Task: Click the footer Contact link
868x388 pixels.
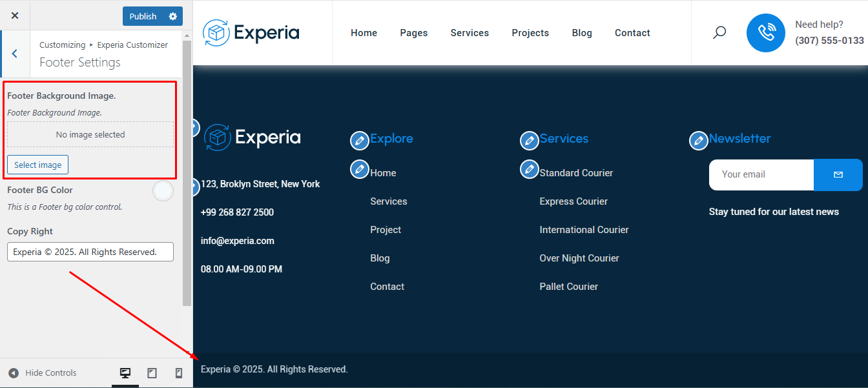Action: (x=387, y=287)
